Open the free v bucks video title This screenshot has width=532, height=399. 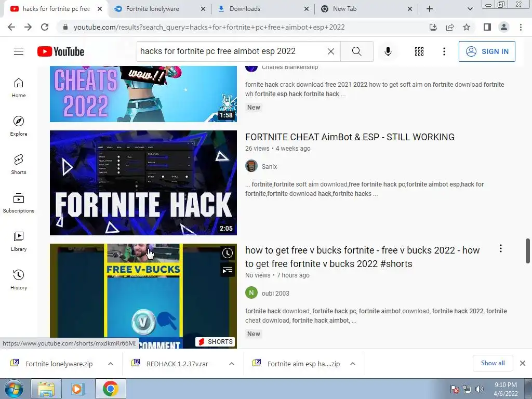click(362, 257)
